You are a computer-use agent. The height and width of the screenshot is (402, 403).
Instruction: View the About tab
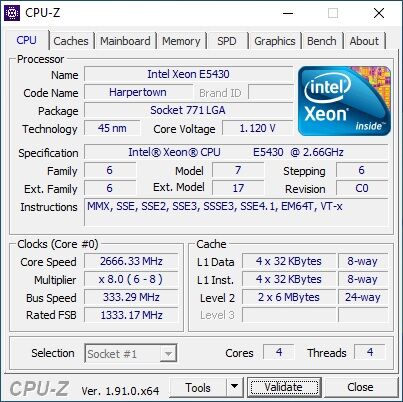point(364,41)
